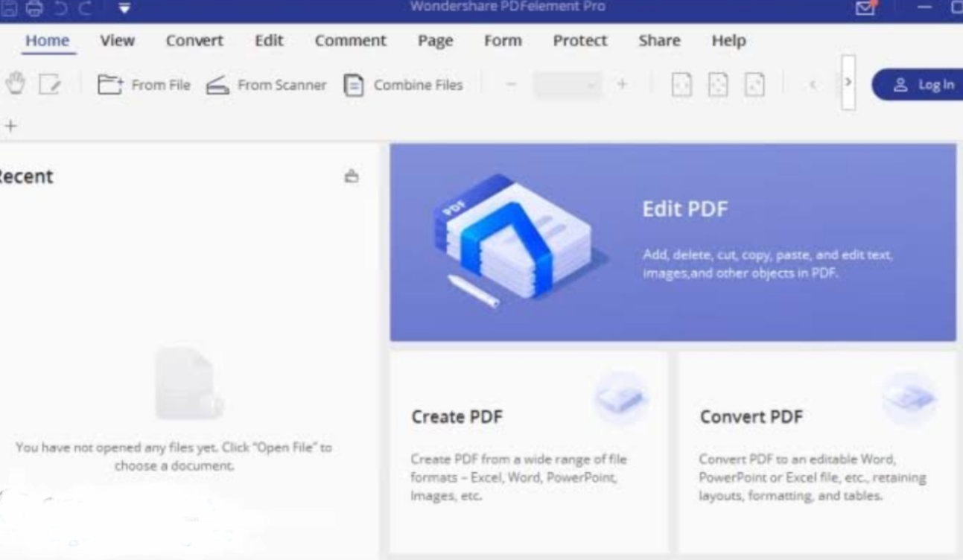963x560 pixels.
Task: Expand toolbar with right chevron
Action: click(848, 82)
